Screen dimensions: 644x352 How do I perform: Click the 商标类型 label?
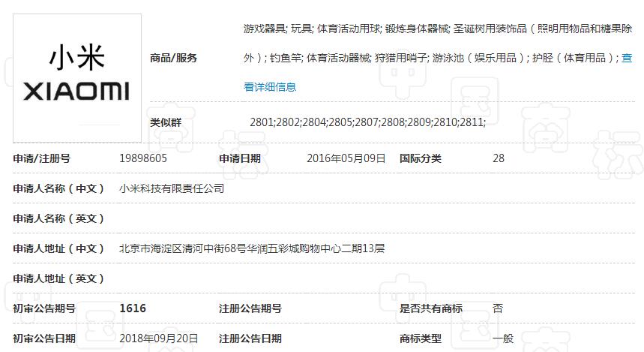(421, 338)
